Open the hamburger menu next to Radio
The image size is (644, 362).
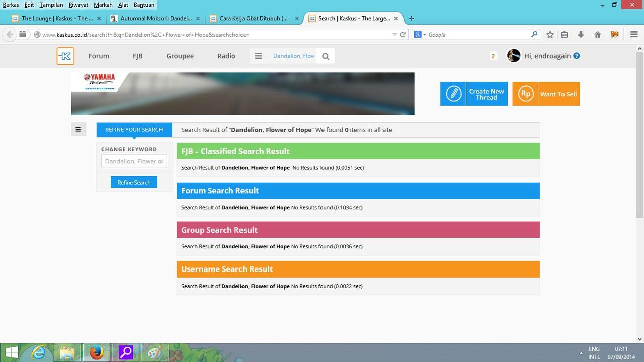click(x=259, y=56)
